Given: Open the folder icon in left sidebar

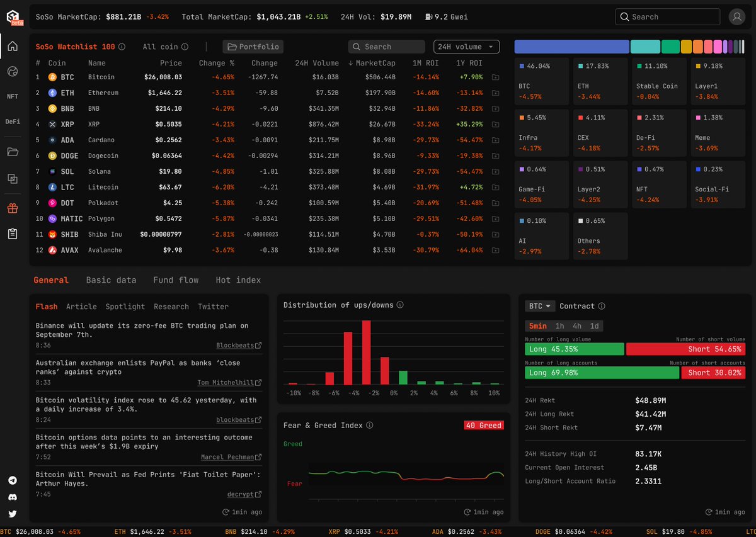Looking at the screenshot, I should click(13, 152).
